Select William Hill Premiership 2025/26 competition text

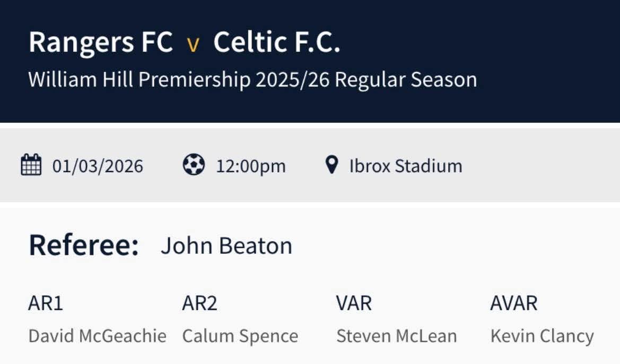tap(252, 79)
